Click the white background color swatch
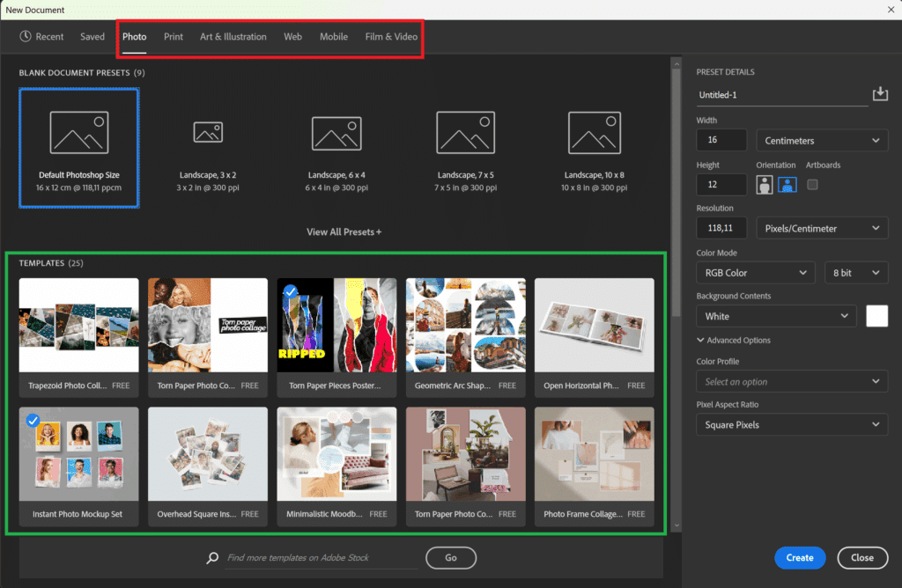 pyautogui.click(x=876, y=316)
